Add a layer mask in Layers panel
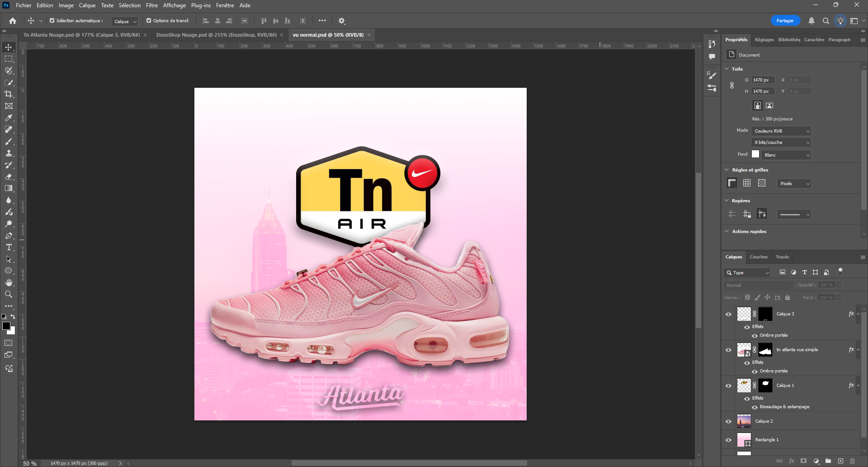868x467 pixels. click(803, 461)
